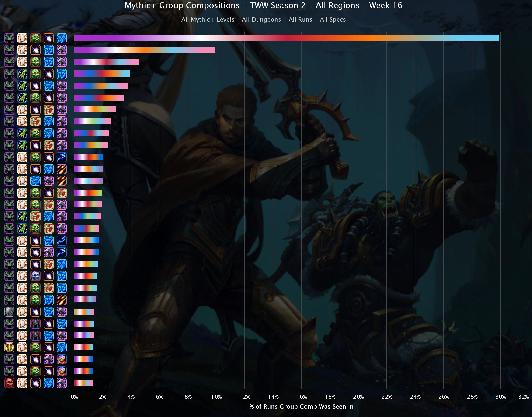Click Arcane eye icon in Frost DK row

62,276
